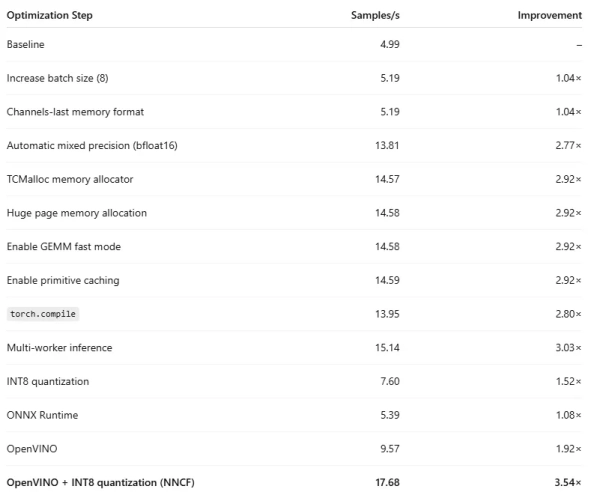This screenshot has width=600, height=504.
Task: Click the 4.99 baseline samples value
Action: click(390, 45)
